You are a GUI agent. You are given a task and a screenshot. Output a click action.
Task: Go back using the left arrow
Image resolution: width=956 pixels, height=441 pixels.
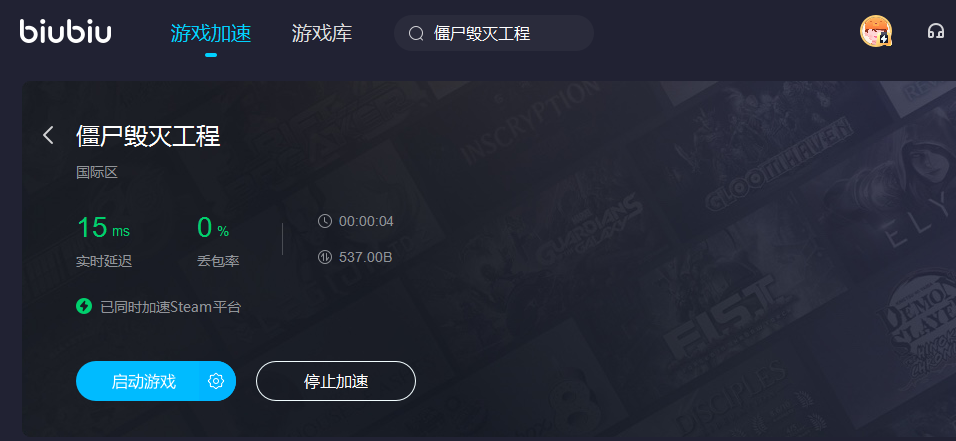[48, 135]
